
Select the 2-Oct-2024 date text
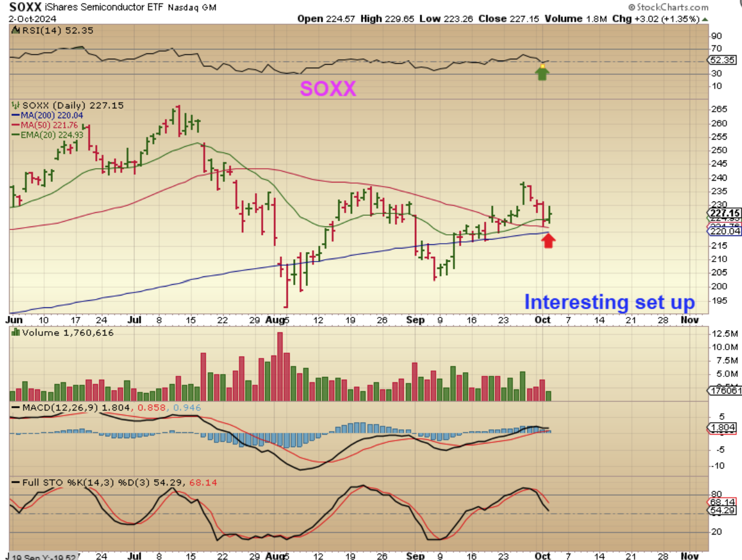coord(32,18)
